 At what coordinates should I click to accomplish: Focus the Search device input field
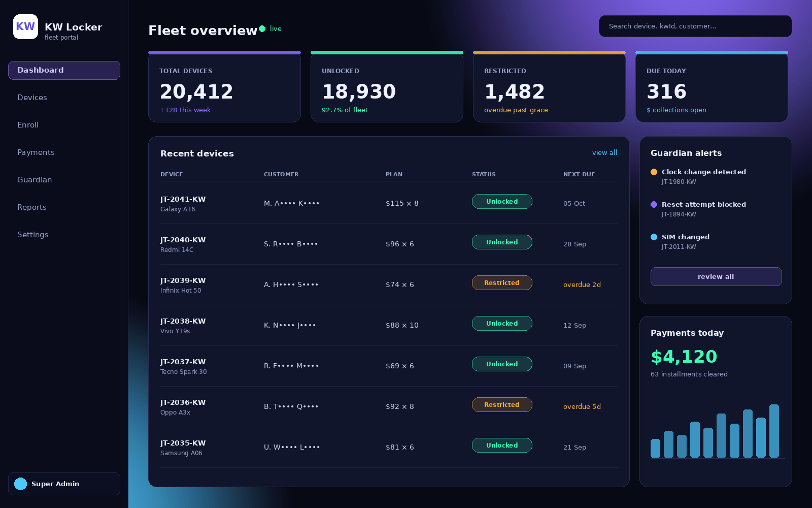[x=695, y=26]
